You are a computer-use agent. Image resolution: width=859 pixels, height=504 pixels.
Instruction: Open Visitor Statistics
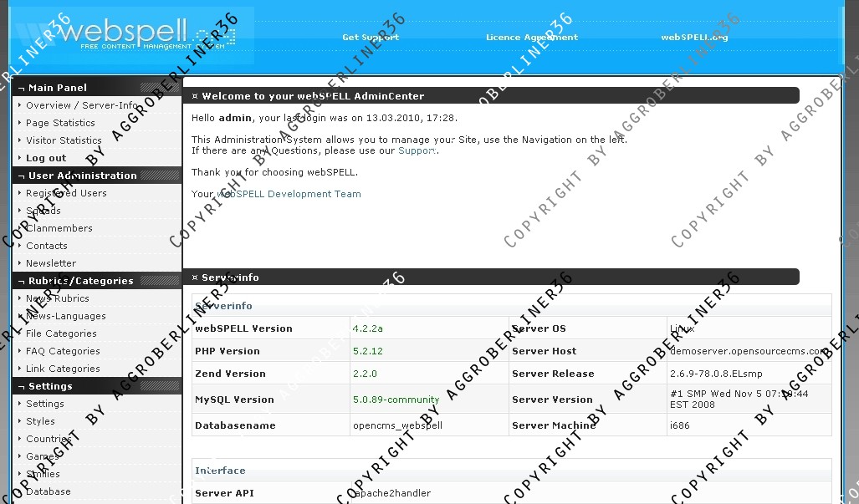click(x=64, y=140)
